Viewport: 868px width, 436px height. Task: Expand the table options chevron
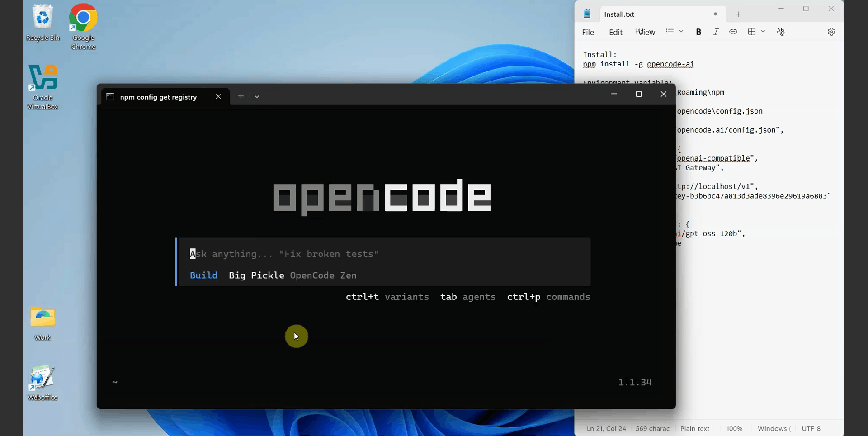click(763, 32)
